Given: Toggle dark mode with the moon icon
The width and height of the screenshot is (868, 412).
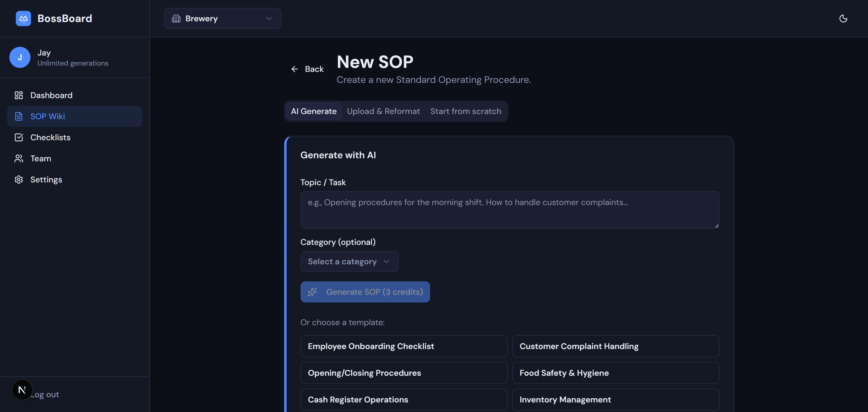Looking at the screenshot, I should [x=843, y=18].
